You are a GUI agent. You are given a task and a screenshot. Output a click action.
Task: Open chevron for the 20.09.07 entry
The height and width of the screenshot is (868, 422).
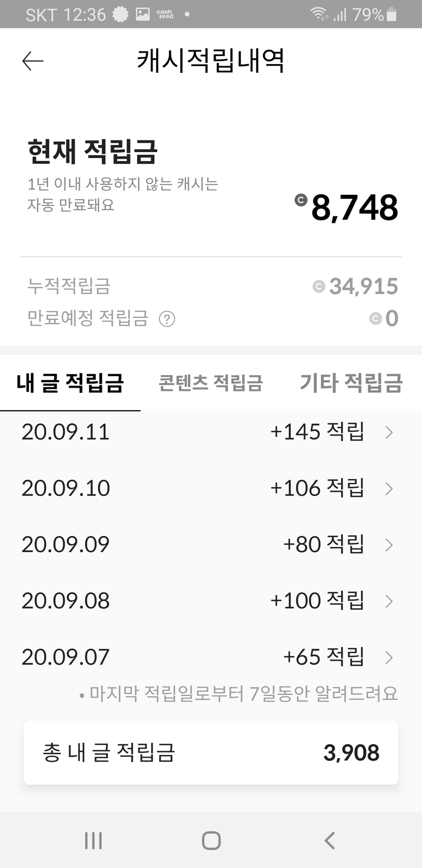[389, 657]
